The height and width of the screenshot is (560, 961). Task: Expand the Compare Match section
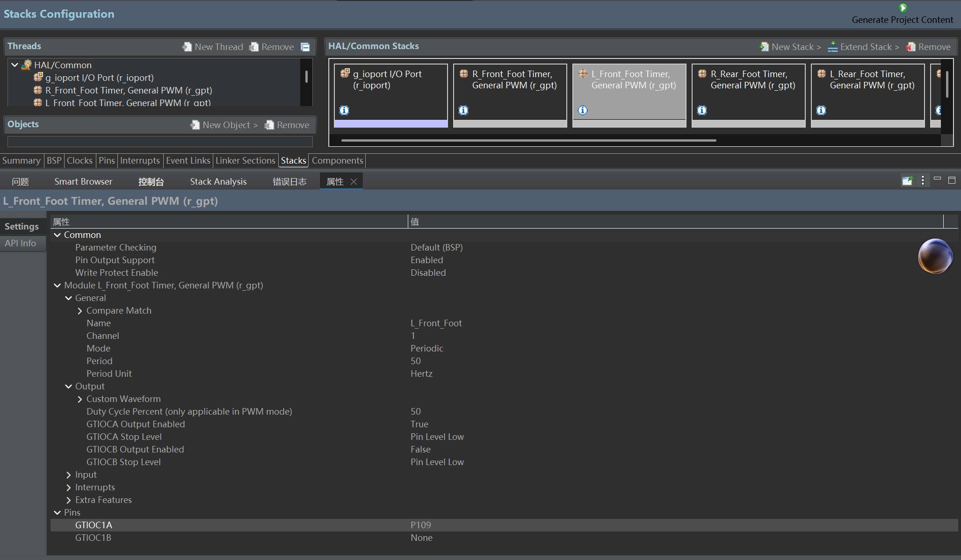[x=80, y=311]
